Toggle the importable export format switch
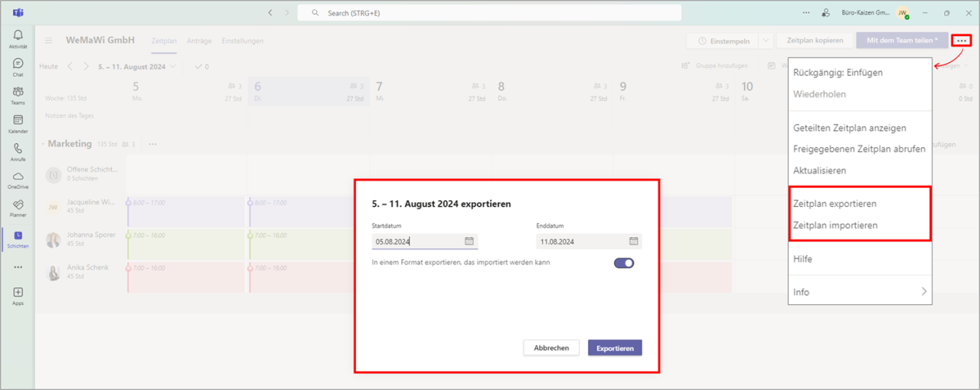The height and width of the screenshot is (390, 980). 624,263
